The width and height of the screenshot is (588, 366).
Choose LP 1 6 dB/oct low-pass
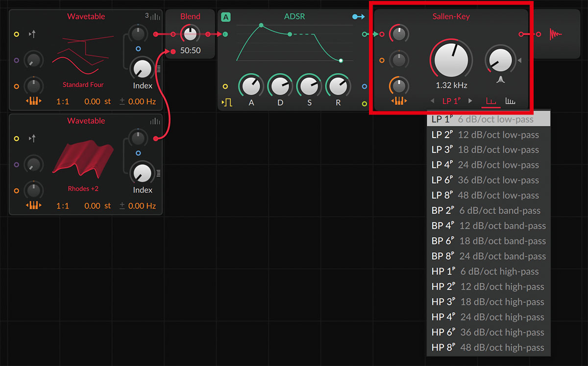coord(489,119)
